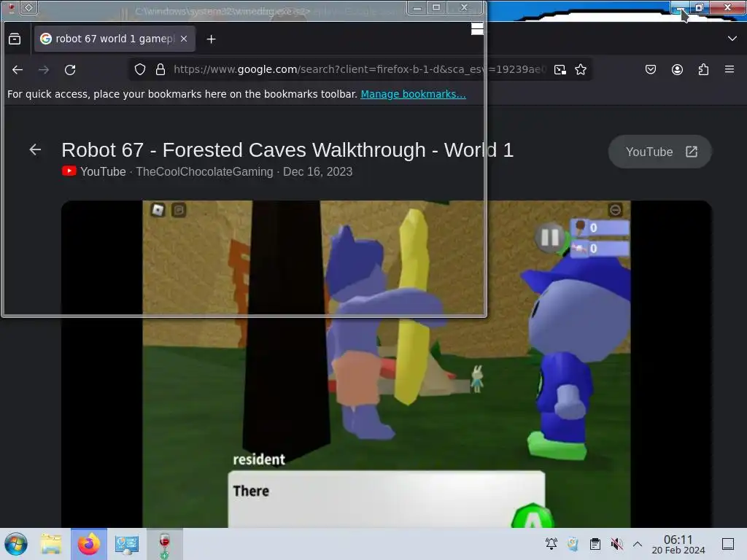
Task: Toggle the muted volume tray icon
Action: 616,544
